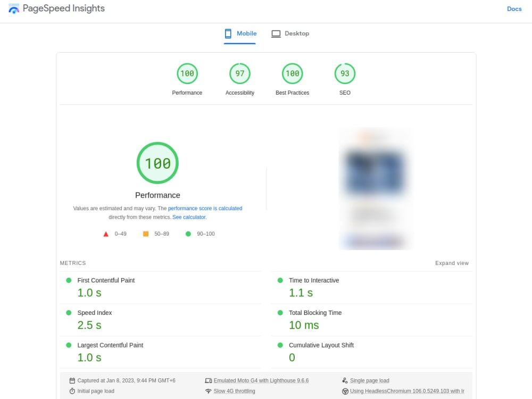Click the Wi-Fi icon beside Slow 4G throttling
The height and width of the screenshot is (399, 532).
click(x=208, y=391)
